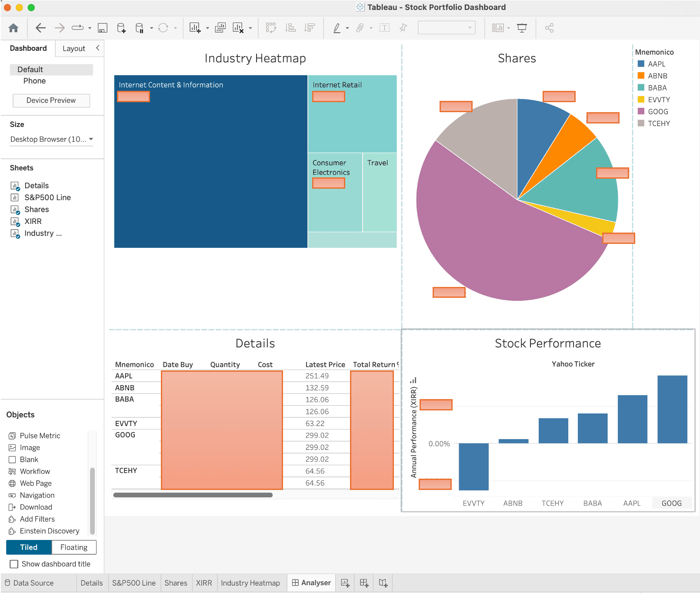Go back with the undo arrow
The height and width of the screenshot is (593, 700).
[x=40, y=28]
